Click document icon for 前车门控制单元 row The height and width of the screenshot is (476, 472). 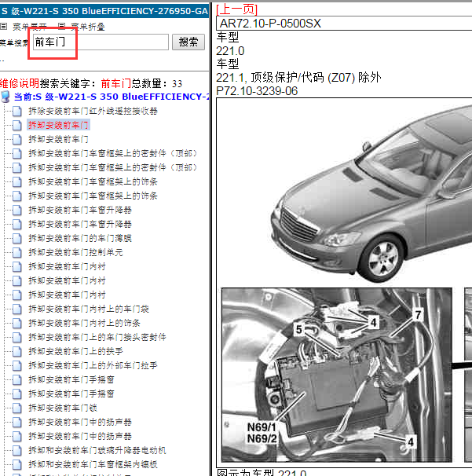pyautogui.click(x=17, y=253)
